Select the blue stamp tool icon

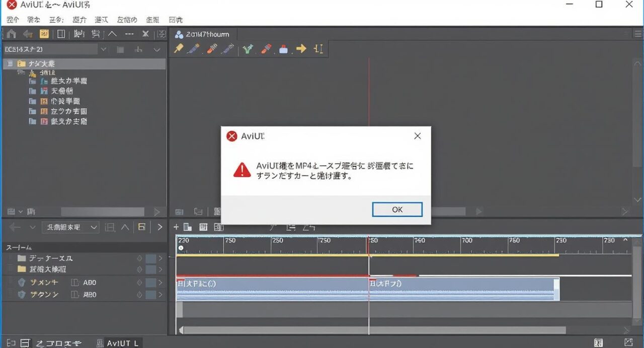283,49
